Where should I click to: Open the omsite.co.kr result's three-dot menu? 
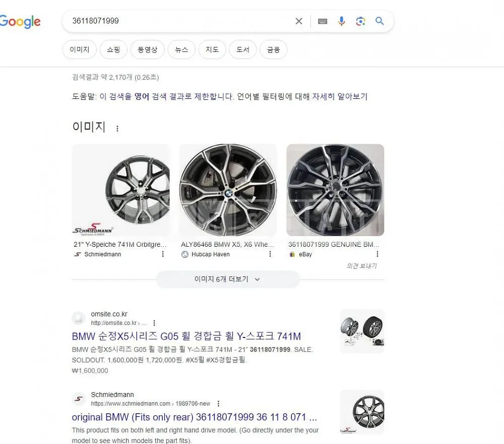154,323
